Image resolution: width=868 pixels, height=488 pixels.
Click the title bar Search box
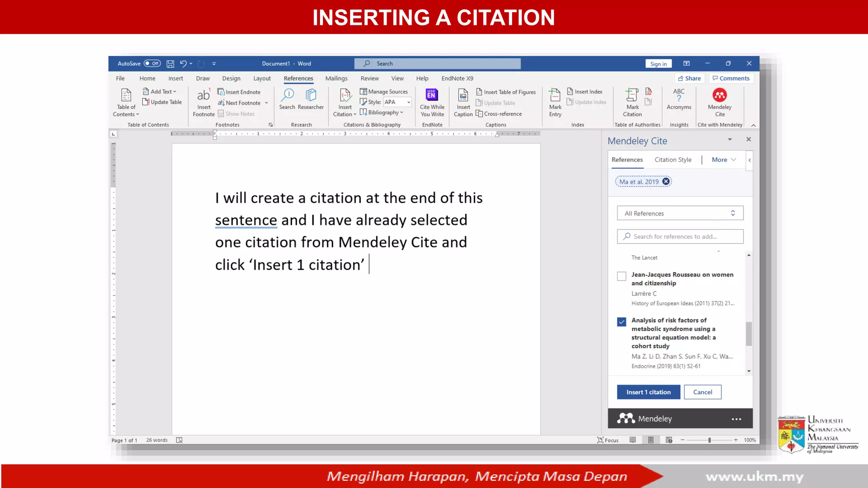pos(437,64)
